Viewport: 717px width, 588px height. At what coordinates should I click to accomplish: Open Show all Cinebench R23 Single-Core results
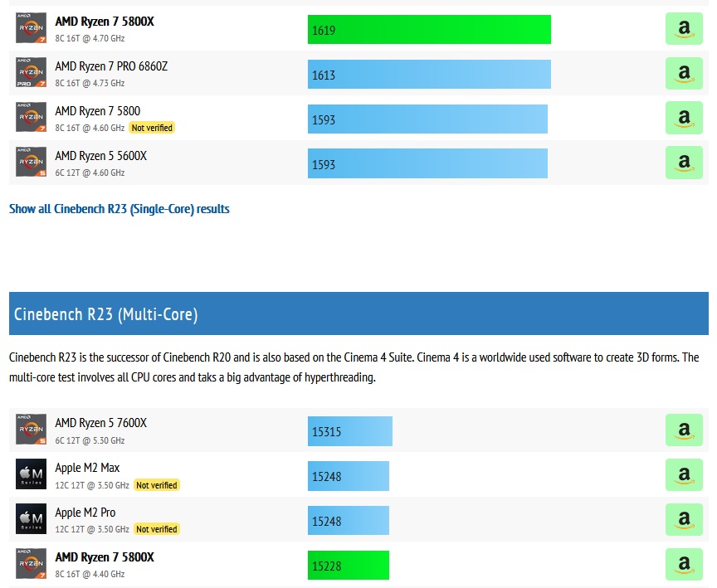pos(119,209)
